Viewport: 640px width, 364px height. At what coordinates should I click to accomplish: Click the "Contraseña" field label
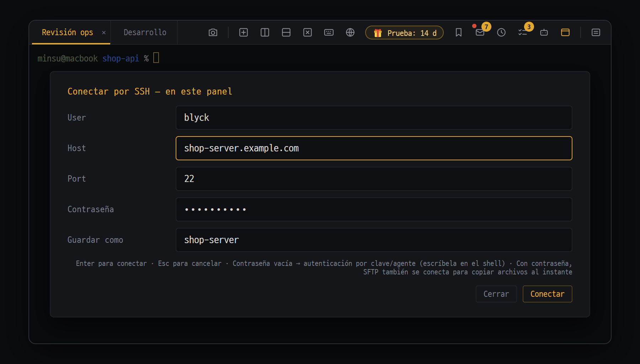[x=91, y=209]
